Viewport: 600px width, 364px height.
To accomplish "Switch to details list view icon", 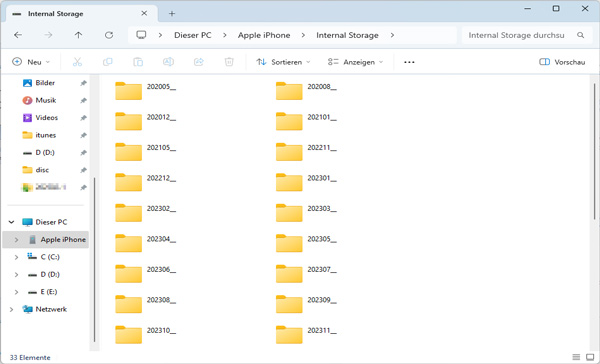I will point(576,357).
